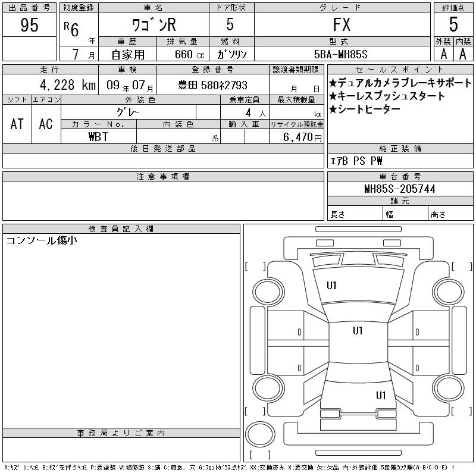476x476 pixels.
Task: Select the front-left wheel circle in diagram
Action: point(268,292)
